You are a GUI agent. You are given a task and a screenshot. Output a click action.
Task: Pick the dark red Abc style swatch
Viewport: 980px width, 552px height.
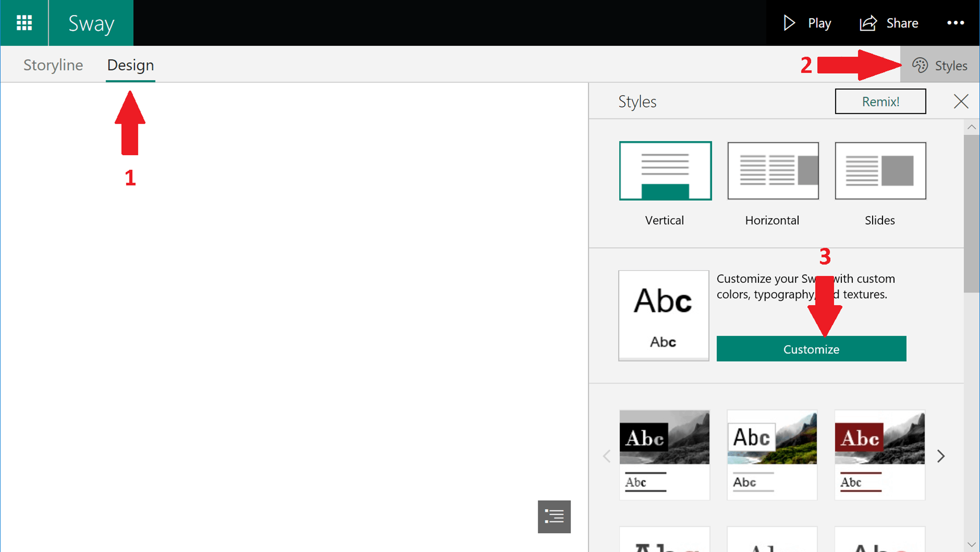[x=880, y=455]
